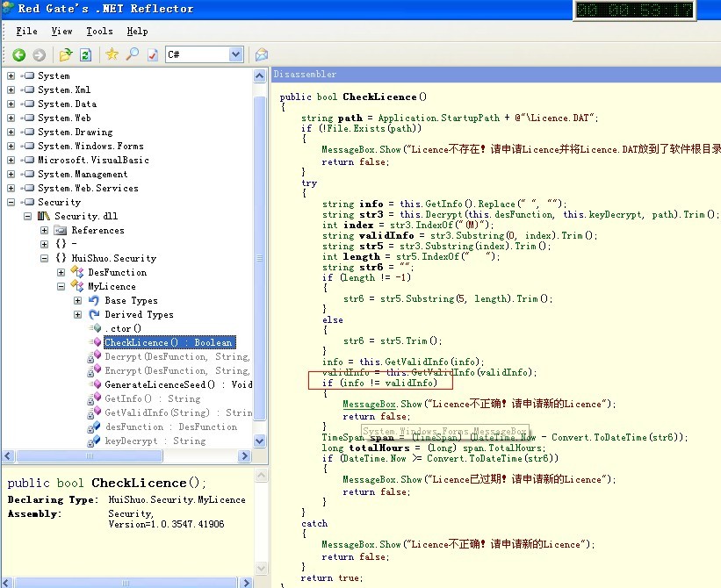Collapse the Security.dll module node

point(27,216)
